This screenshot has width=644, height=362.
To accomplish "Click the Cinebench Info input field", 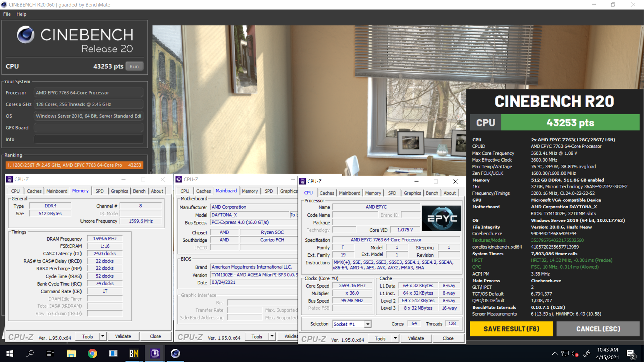I will 89,139.
